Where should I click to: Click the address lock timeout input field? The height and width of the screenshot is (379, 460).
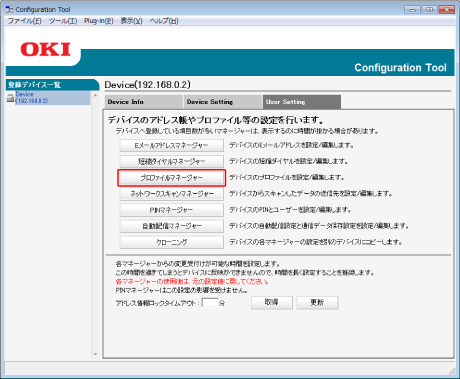(x=210, y=303)
